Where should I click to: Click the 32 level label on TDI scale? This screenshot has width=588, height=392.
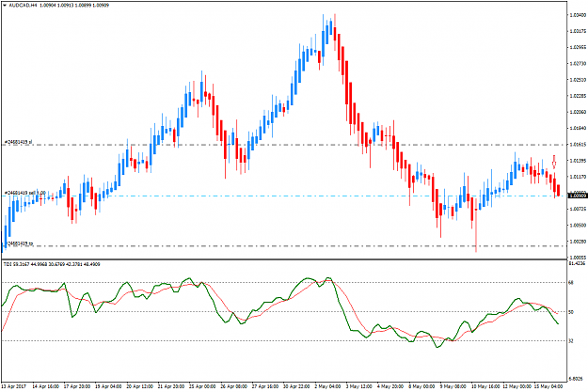[x=571, y=340]
